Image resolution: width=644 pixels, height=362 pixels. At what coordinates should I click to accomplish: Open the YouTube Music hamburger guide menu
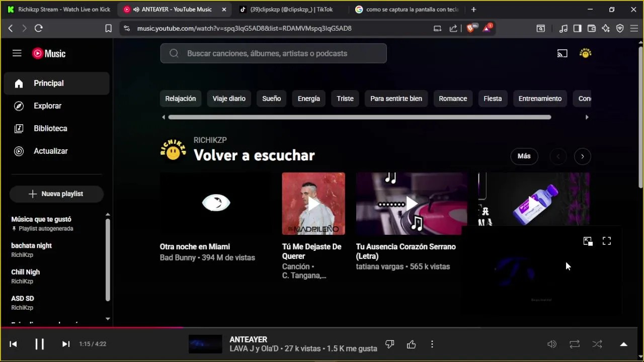pyautogui.click(x=17, y=53)
